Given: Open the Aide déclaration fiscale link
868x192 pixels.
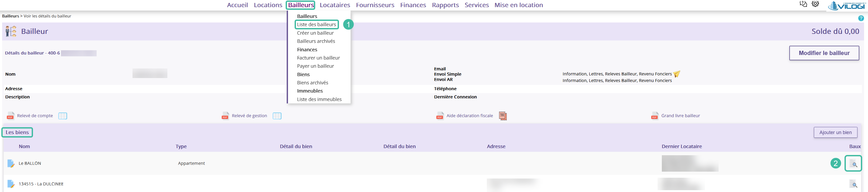Looking at the screenshot, I should [x=469, y=116].
